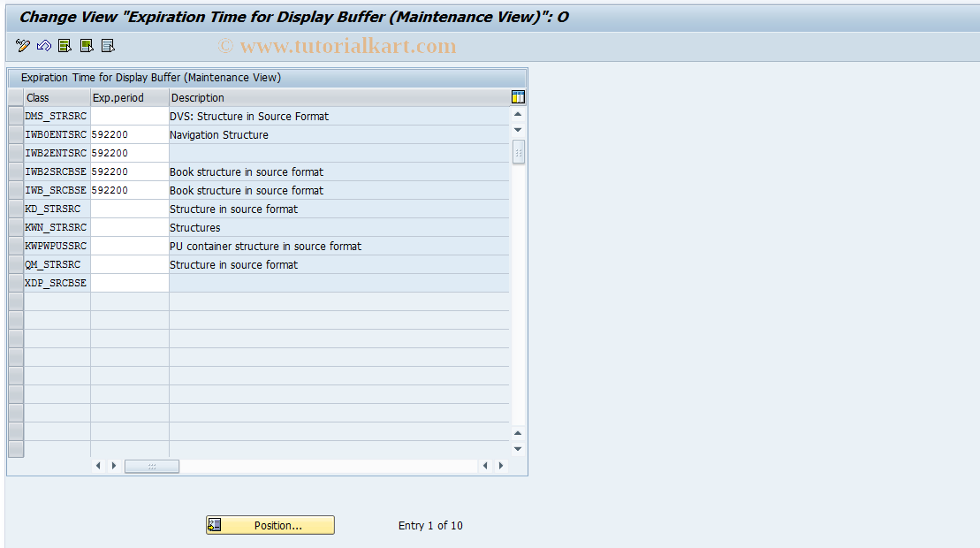Image resolution: width=980 pixels, height=548 pixels.
Task: Click the IWB0ENTSRC class cell
Action: coord(57,135)
